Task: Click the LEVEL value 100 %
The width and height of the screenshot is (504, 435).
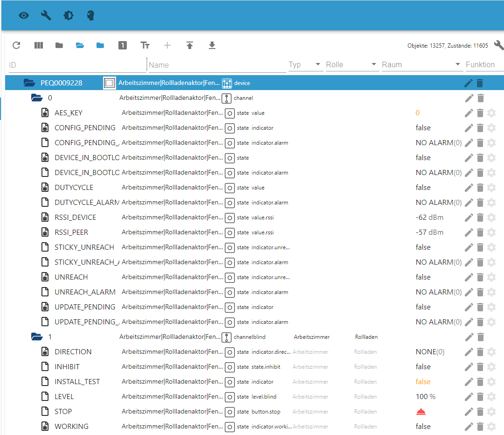Action: (x=426, y=397)
